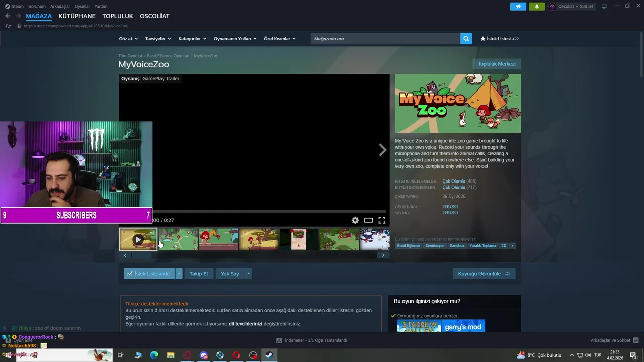The height and width of the screenshot is (362, 644).
Task: Click Kuyruğu Görüntüle button
Action: (484, 274)
